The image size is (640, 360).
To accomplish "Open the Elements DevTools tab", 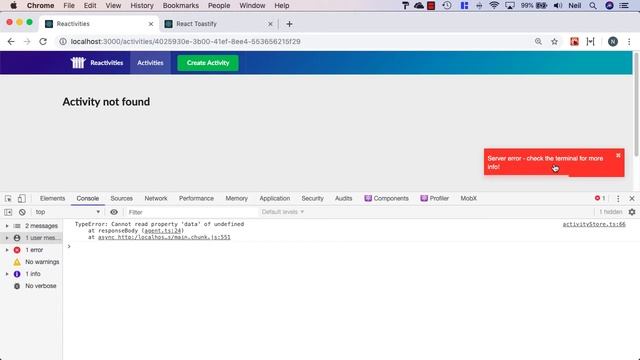I will click(x=52, y=198).
